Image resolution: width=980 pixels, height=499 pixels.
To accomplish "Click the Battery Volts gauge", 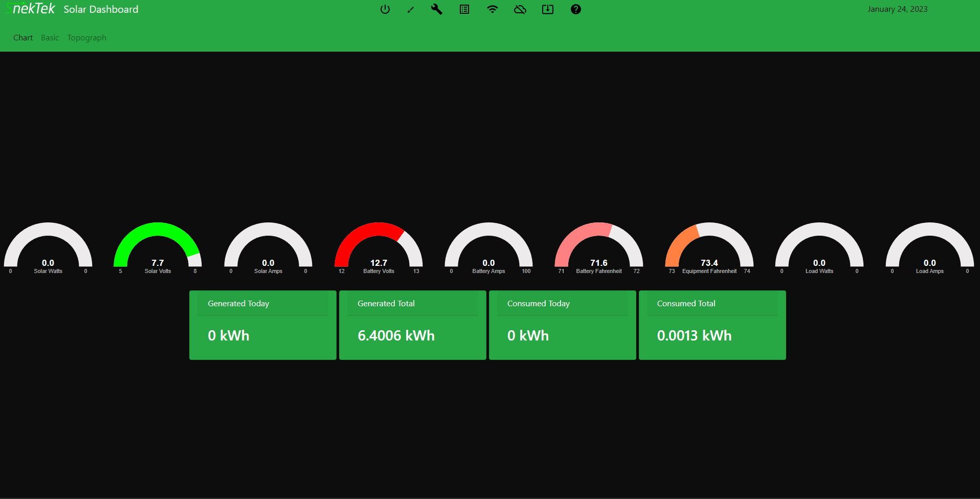I will point(378,248).
